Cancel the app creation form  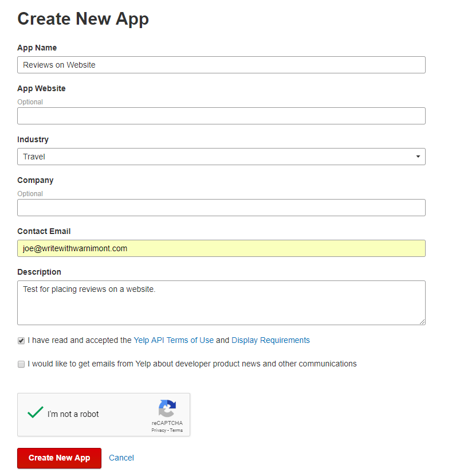coord(121,458)
